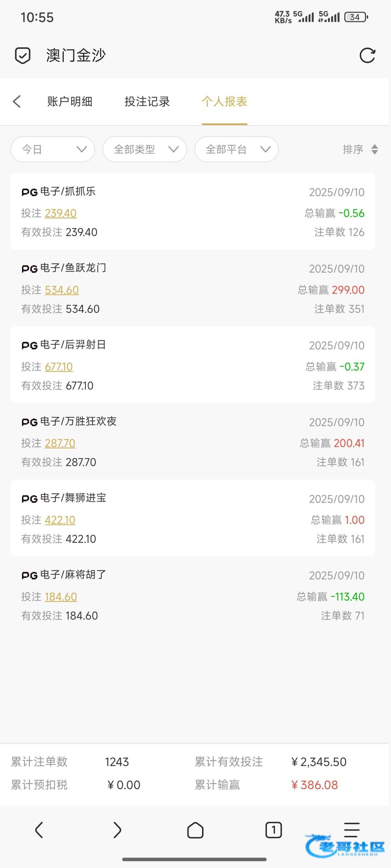This screenshot has width=391, height=868.
Task: Tap the shield security icon
Action: (22, 55)
